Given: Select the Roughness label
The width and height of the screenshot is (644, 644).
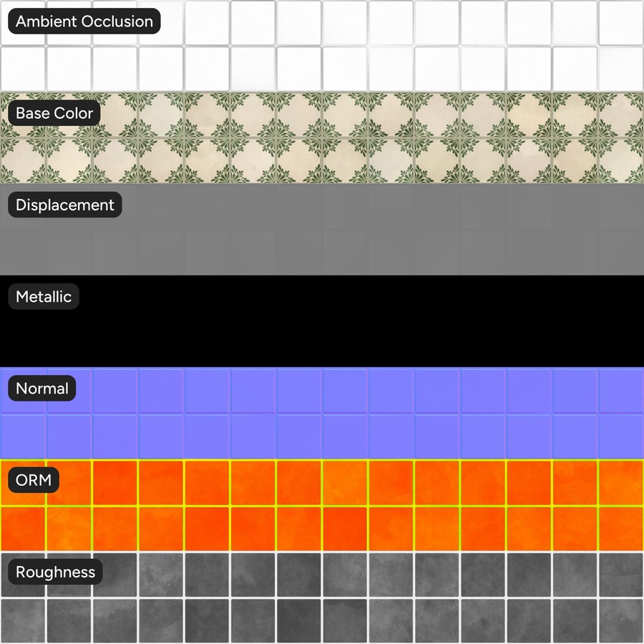Looking at the screenshot, I should tap(55, 572).
